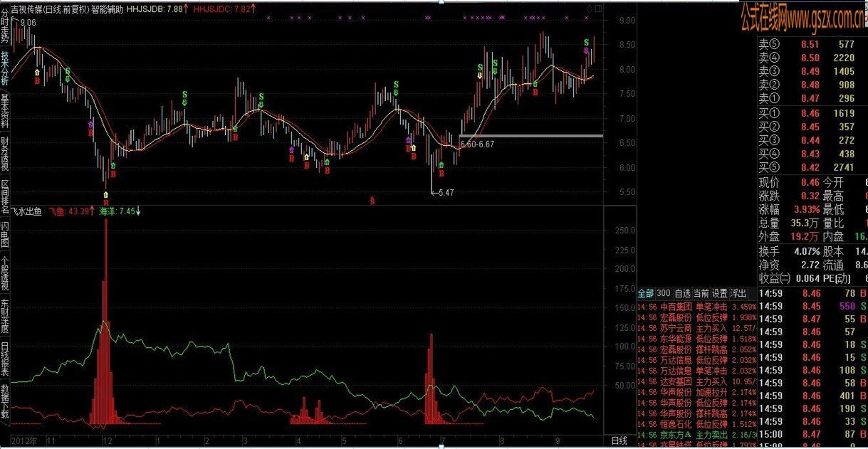Image resolution: width=868 pixels, height=449 pixels.
Task: Click the 浮出 float-out button
Action: pyautogui.click(x=738, y=293)
